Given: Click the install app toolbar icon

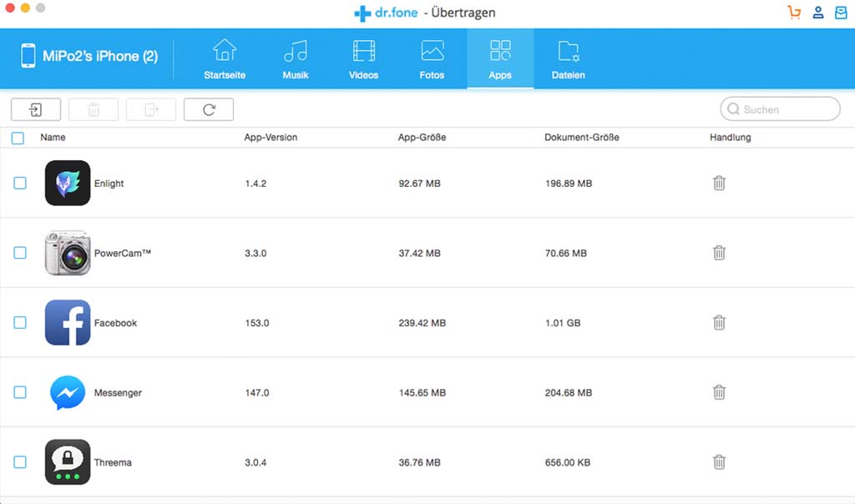Looking at the screenshot, I should pos(36,109).
